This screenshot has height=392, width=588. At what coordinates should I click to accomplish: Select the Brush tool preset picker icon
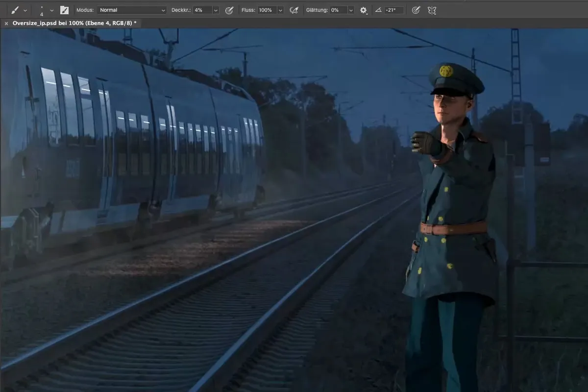15,9
